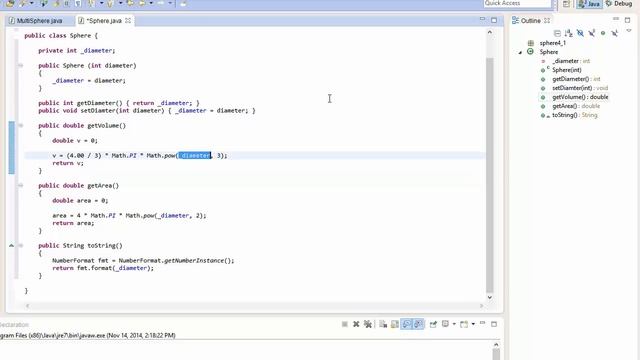This screenshot has height=360, width=640.
Task: Open the Outline view menu arrow
Action: 629,31
